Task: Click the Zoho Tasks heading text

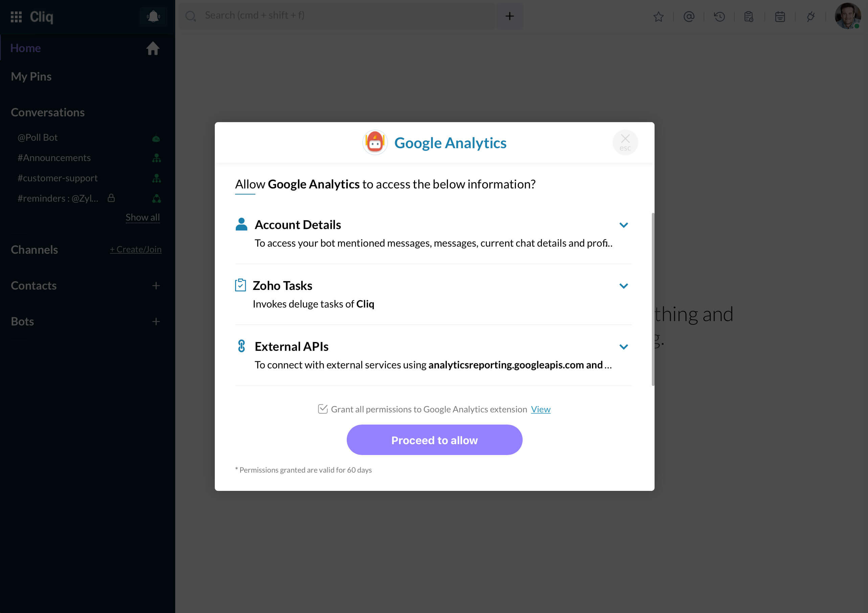Action: pyautogui.click(x=282, y=286)
